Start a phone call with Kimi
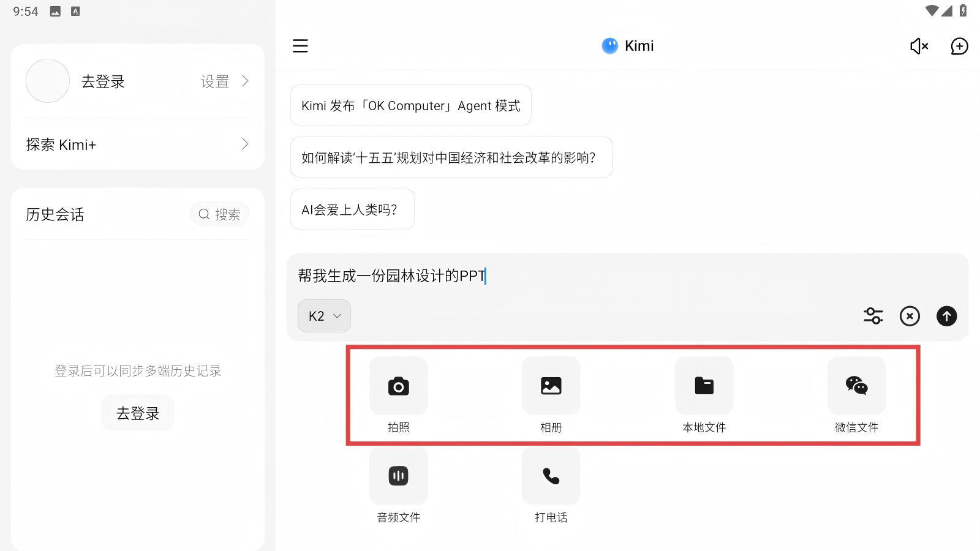The height and width of the screenshot is (551, 980). point(551,476)
